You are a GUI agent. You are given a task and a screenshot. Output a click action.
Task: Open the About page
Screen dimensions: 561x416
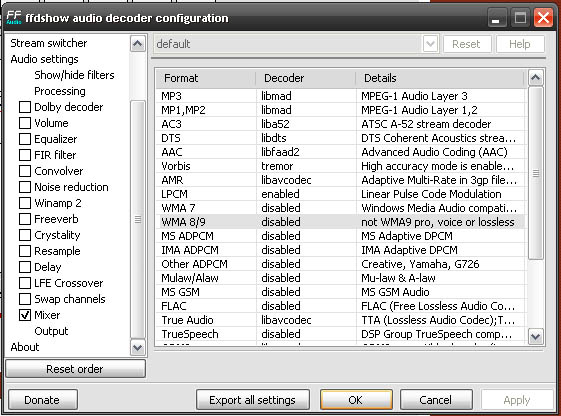pyautogui.click(x=25, y=347)
